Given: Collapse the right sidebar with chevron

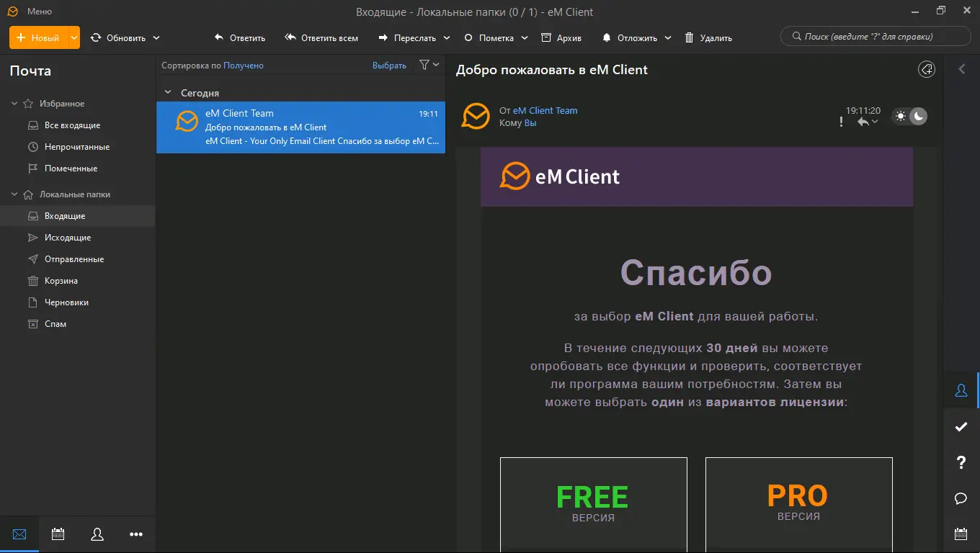Looking at the screenshot, I should coord(961,69).
